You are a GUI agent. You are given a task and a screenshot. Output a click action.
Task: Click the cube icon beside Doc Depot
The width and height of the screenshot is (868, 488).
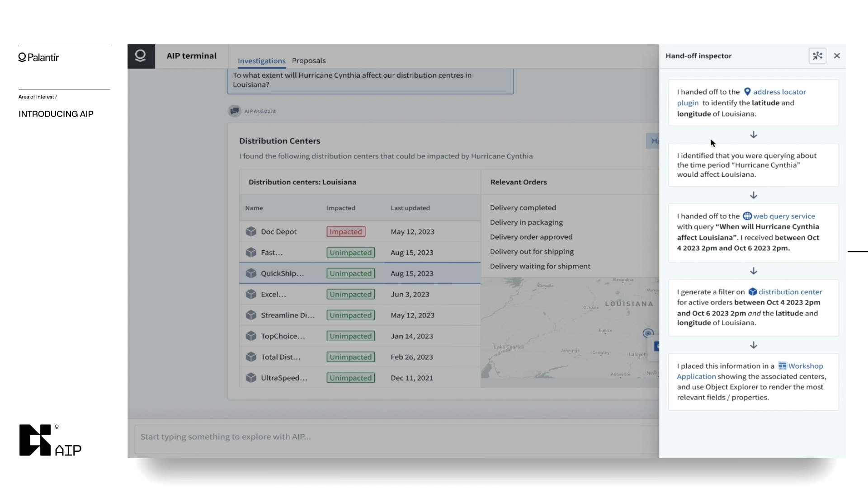(x=251, y=232)
